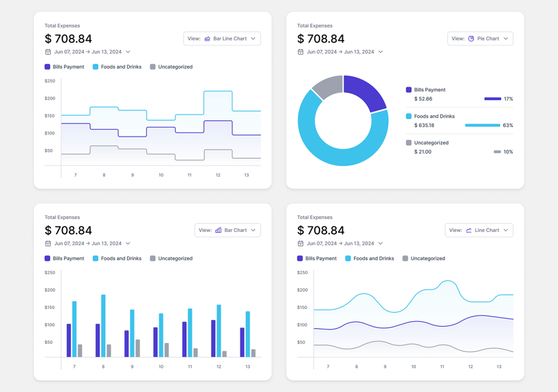558x392 pixels.
Task: Open the Line Chart view selector
Action: 479,230
